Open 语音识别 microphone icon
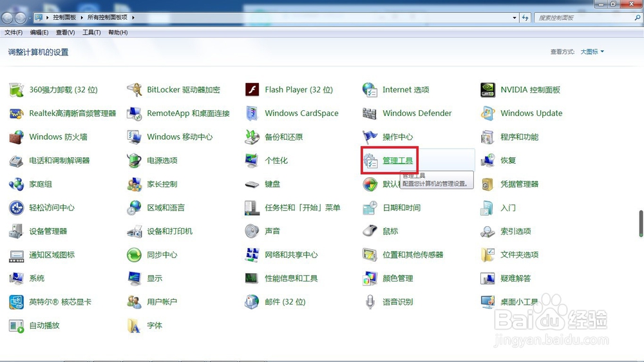 click(x=370, y=301)
